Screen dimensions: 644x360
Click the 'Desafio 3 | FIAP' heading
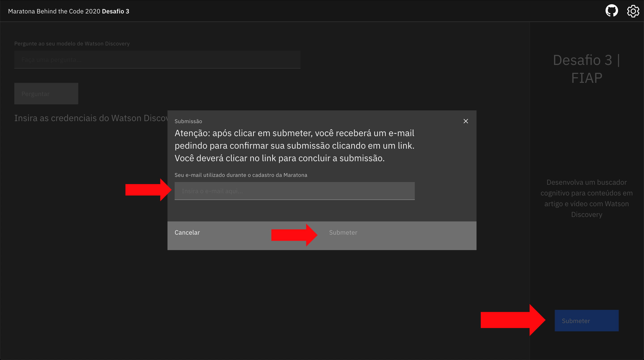(x=587, y=69)
